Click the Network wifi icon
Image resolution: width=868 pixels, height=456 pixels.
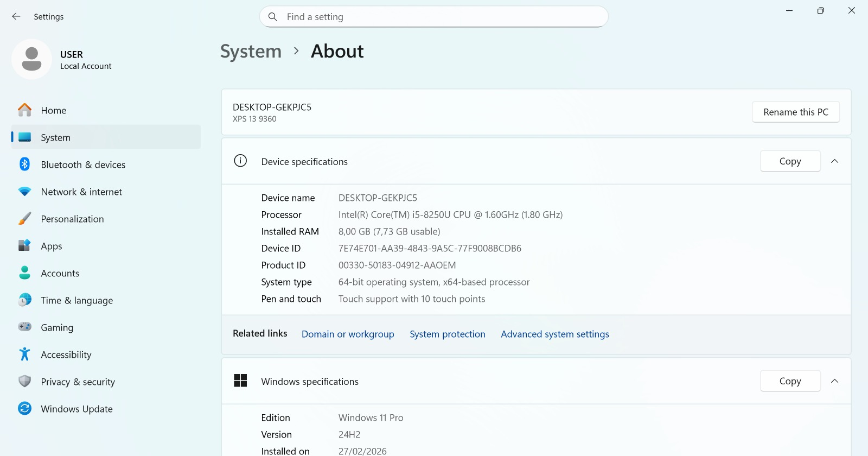[x=24, y=192]
